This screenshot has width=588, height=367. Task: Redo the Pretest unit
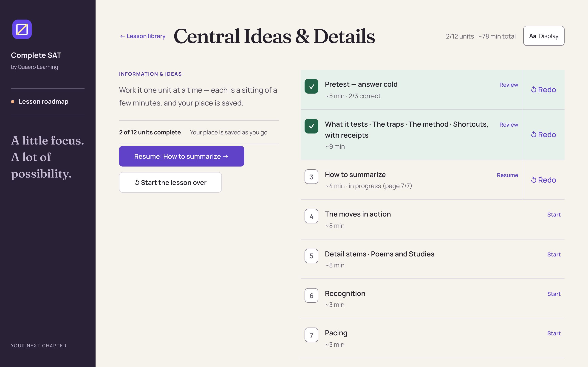click(543, 89)
